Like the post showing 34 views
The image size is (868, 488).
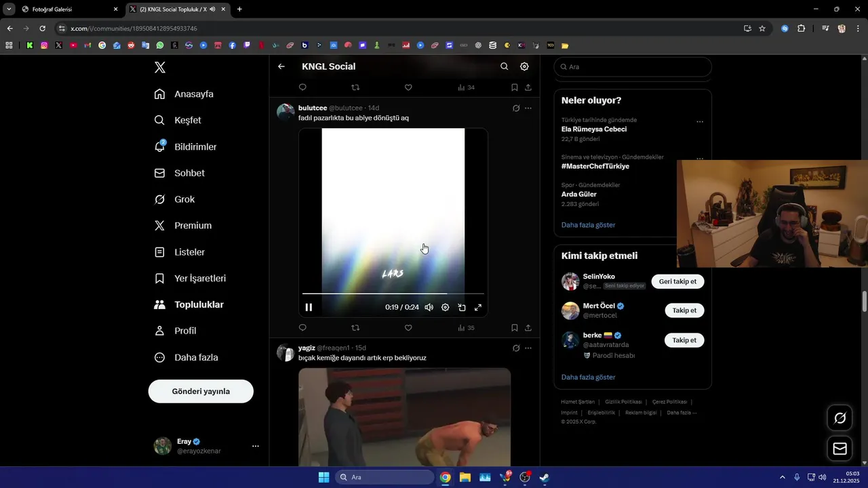point(408,87)
